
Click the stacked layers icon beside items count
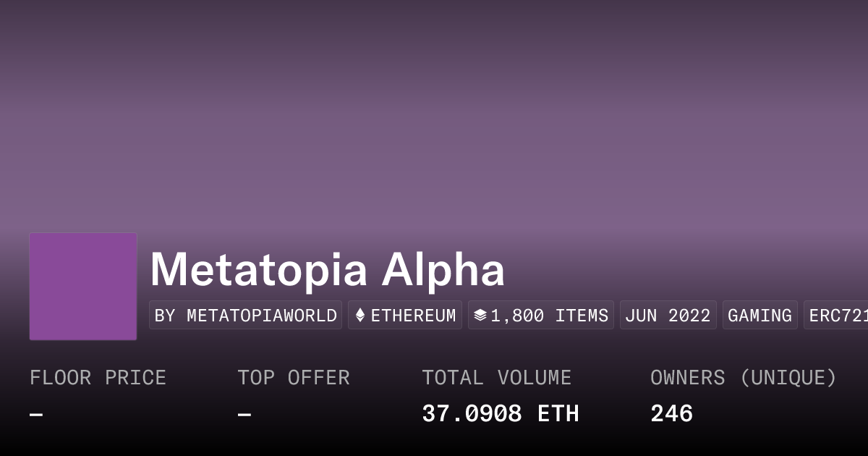480,316
